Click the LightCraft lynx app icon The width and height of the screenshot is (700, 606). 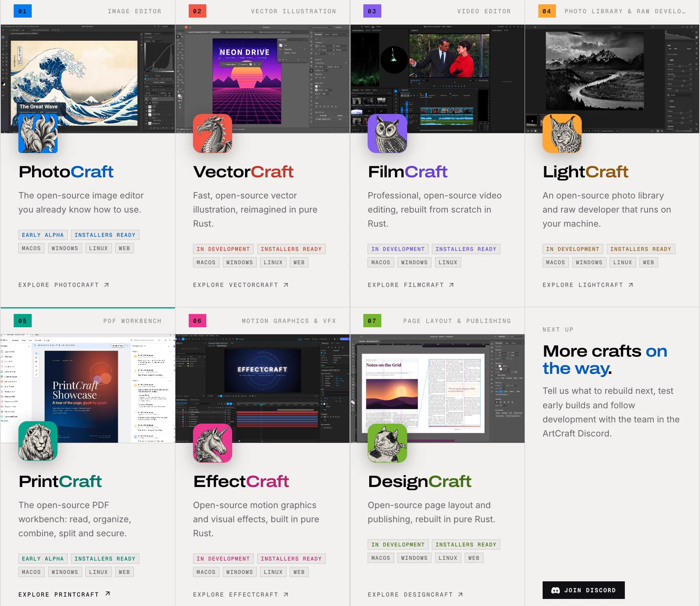[562, 133]
